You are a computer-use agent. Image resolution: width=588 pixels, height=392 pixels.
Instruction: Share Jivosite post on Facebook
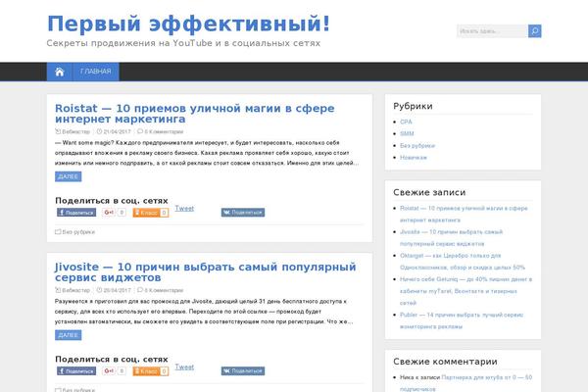[76, 371]
